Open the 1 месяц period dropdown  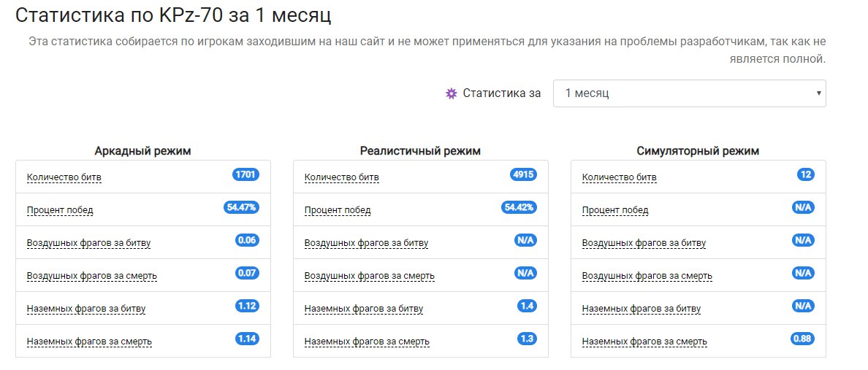pyautogui.click(x=689, y=93)
